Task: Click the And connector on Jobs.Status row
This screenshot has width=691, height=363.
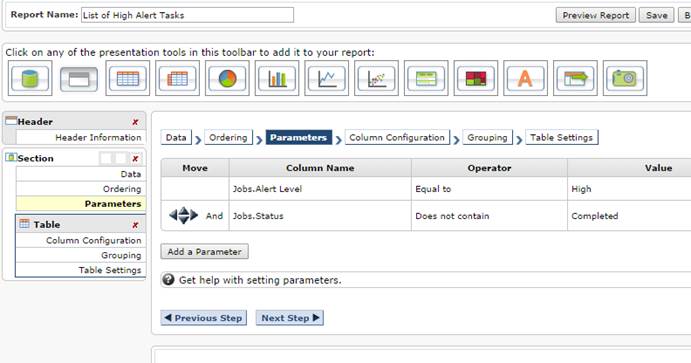Action: click(214, 216)
